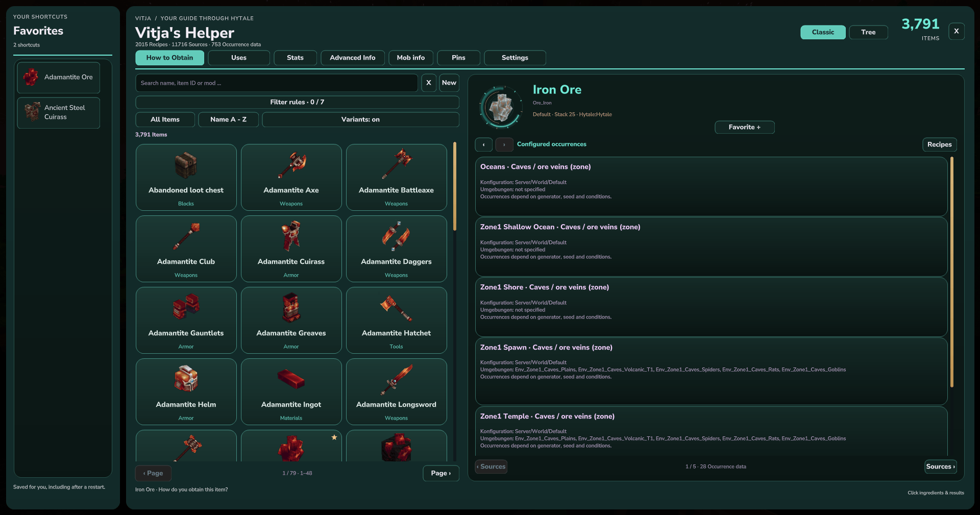
Task: Select the Adamantite Cuirass item
Action: pyautogui.click(x=291, y=249)
